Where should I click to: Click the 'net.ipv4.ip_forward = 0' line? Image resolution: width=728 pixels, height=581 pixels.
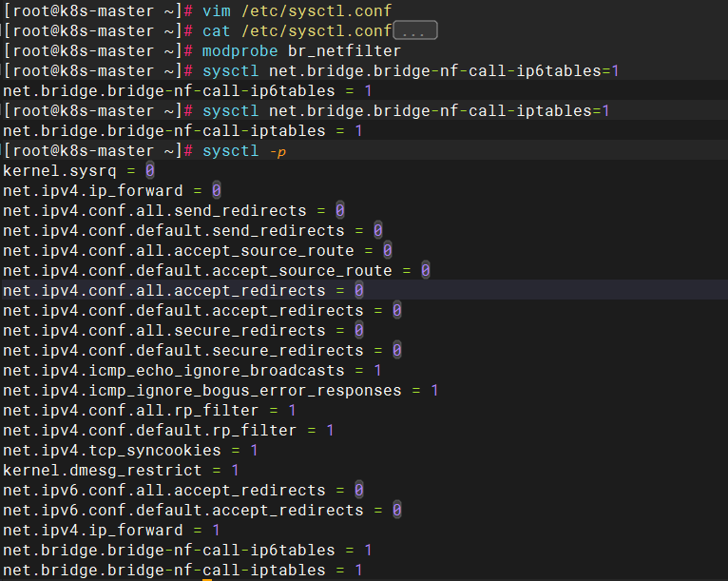tap(112, 191)
